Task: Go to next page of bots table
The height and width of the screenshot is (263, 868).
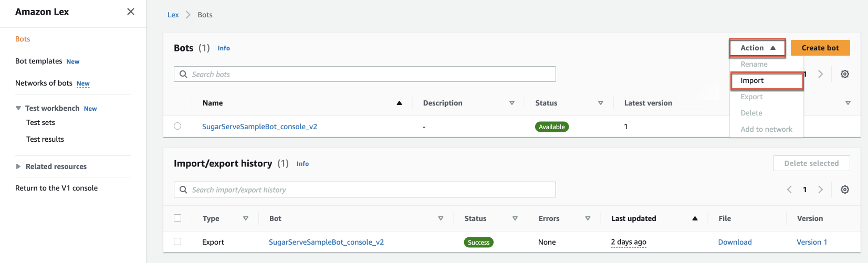Action: (x=821, y=74)
